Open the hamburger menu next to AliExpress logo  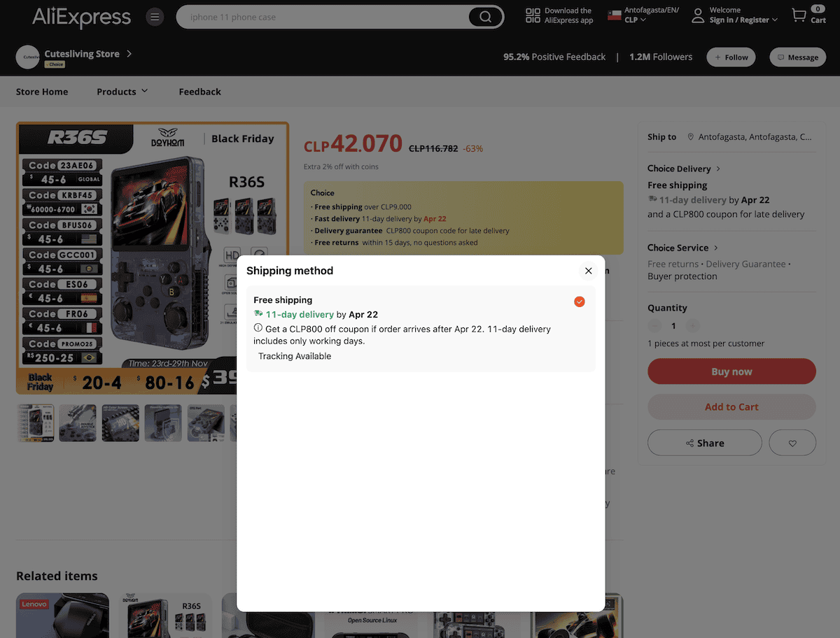click(x=155, y=16)
